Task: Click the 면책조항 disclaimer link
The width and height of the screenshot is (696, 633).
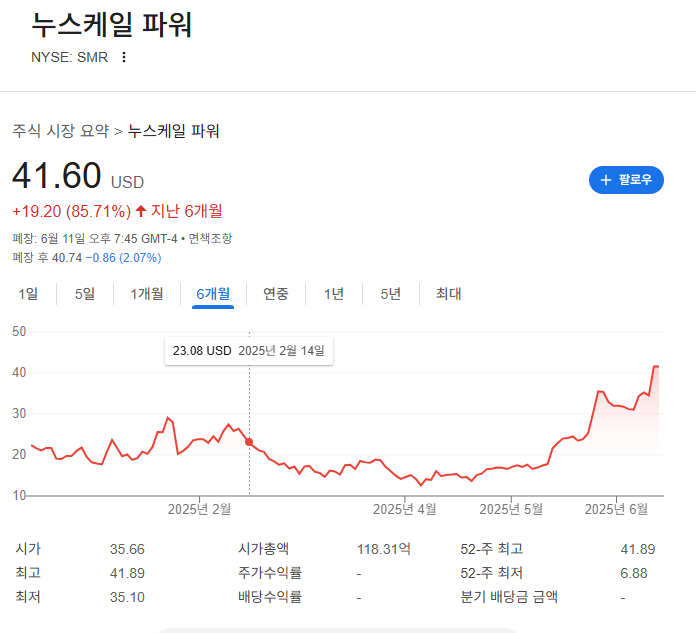Action: [210, 239]
